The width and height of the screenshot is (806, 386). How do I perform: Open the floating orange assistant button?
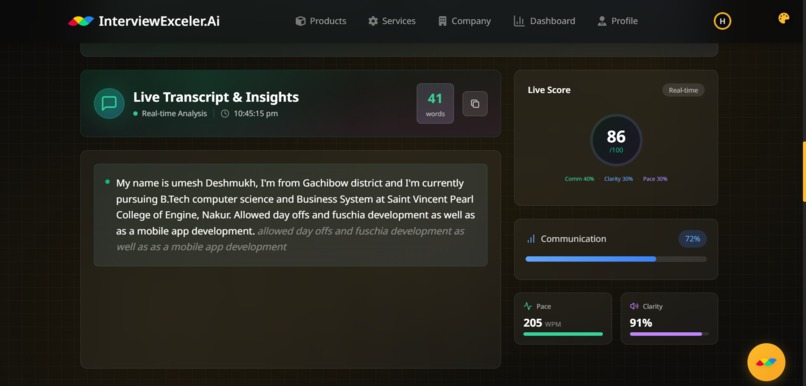[x=766, y=362]
